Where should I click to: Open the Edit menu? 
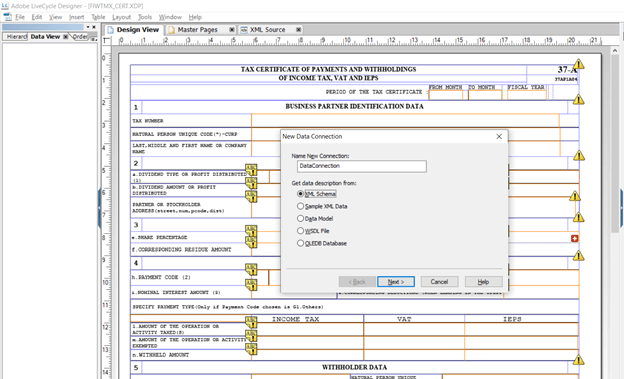[37, 17]
